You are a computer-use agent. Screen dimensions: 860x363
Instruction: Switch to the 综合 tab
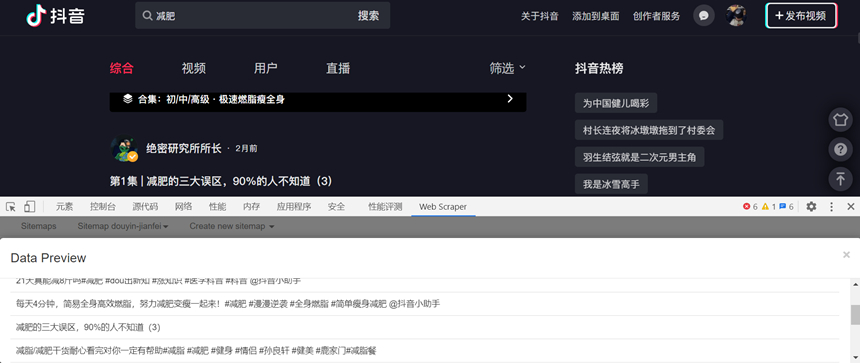pyautogui.click(x=121, y=69)
